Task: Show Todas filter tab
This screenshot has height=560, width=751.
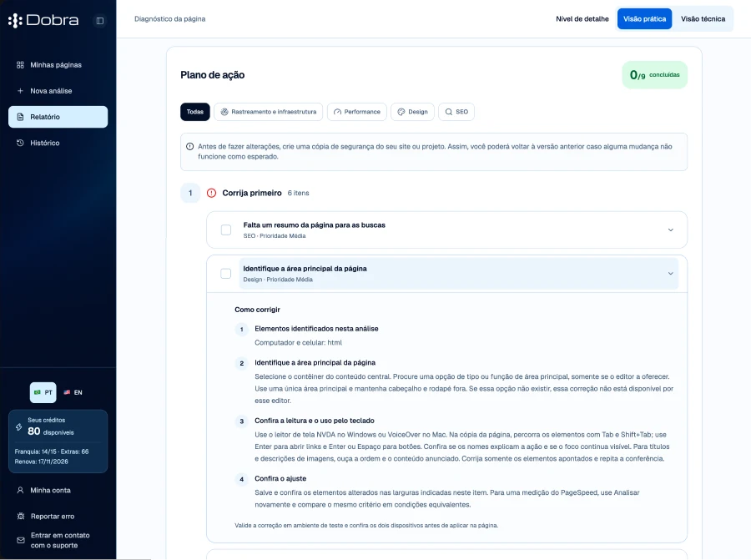Action: point(195,112)
